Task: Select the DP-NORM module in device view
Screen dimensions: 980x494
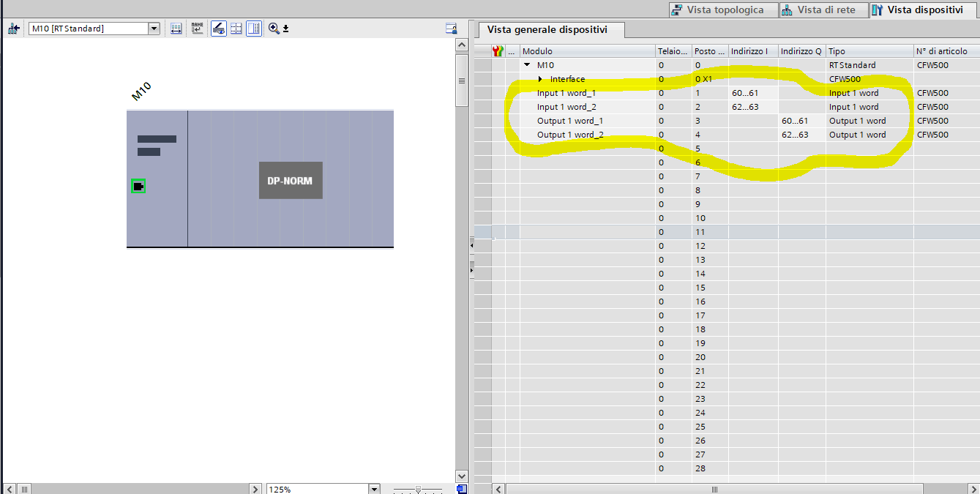Action: [291, 180]
